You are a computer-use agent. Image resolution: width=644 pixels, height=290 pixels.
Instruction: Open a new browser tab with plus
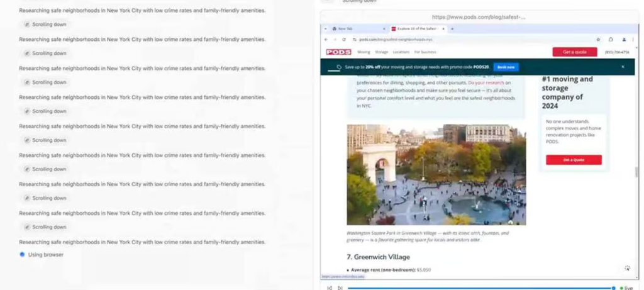[452, 29]
